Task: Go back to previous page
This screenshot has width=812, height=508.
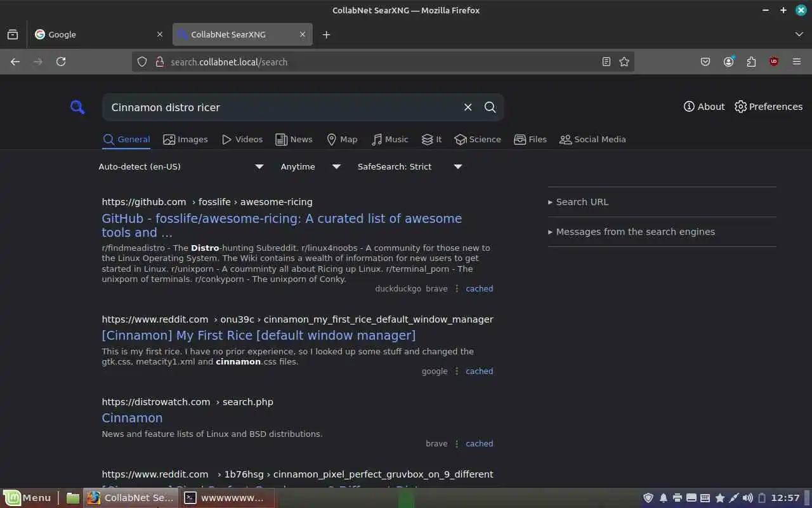Action: pos(15,62)
